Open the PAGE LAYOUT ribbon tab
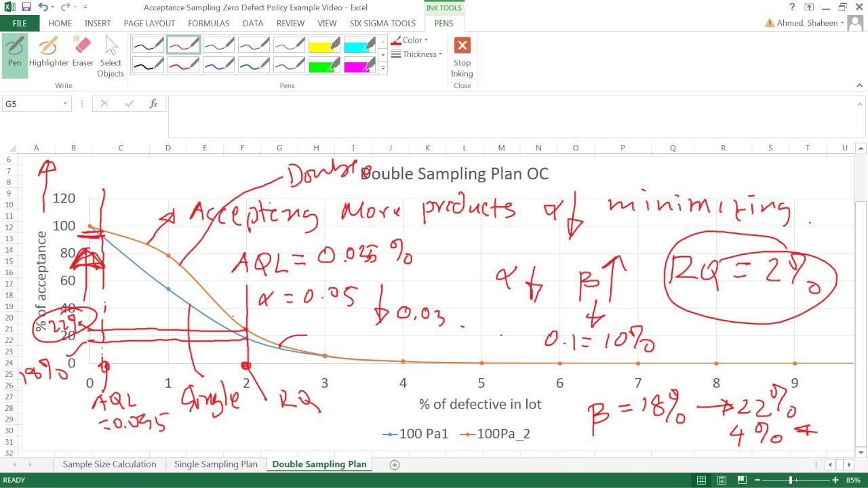Image resolution: width=868 pixels, height=488 pixels. pyautogui.click(x=149, y=23)
